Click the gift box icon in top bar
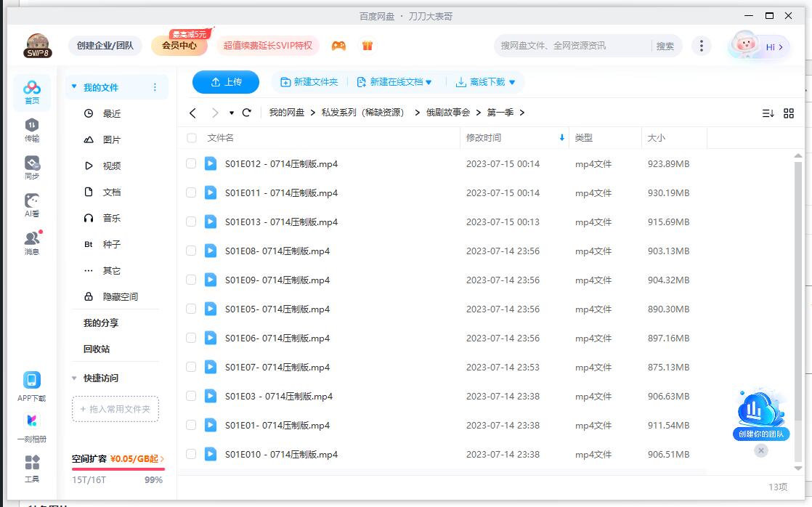Image resolution: width=812 pixels, height=507 pixels. tap(368, 45)
